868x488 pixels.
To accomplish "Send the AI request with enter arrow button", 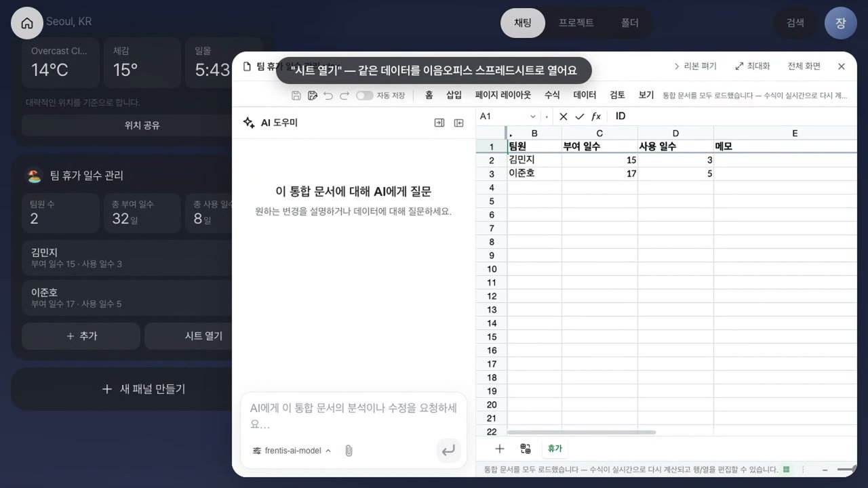I will coord(448,451).
